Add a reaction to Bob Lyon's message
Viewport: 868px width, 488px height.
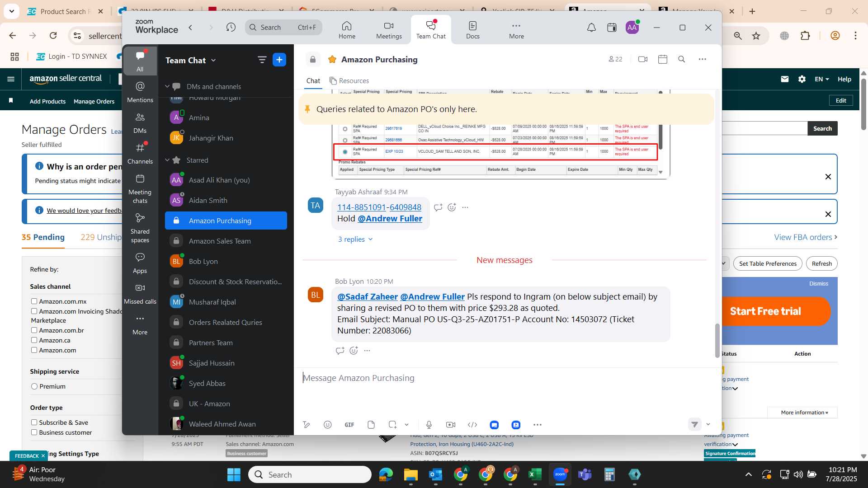354,350
